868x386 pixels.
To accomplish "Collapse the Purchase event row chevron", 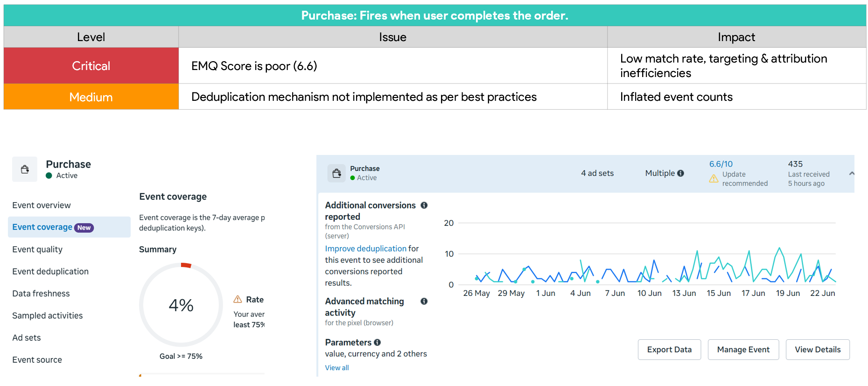I will pos(852,173).
